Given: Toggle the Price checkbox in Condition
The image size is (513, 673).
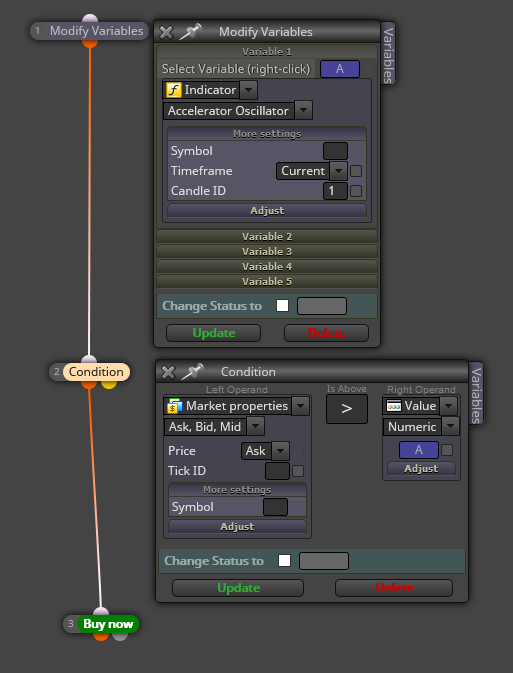Looking at the screenshot, I should pyautogui.click(x=298, y=451).
